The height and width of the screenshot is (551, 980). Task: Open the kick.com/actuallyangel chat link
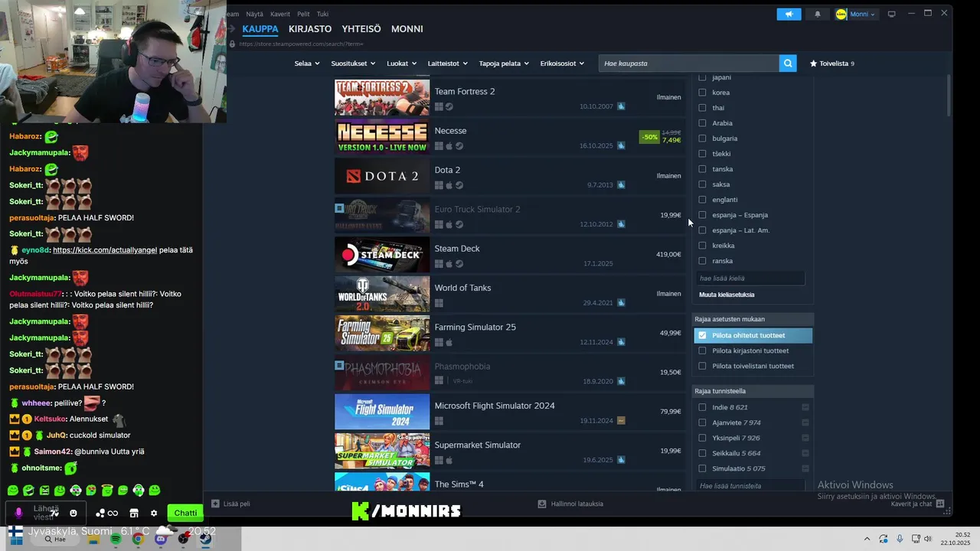[x=104, y=250]
